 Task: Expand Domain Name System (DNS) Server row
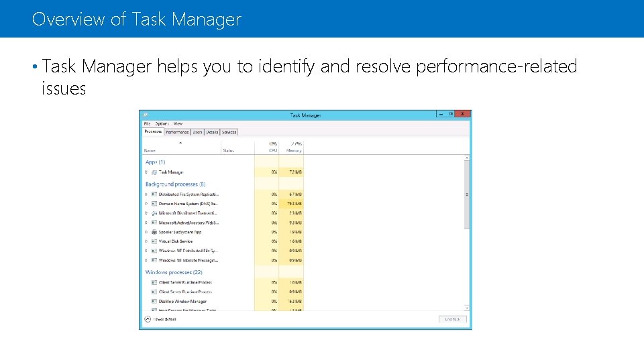click(x=146, y=204)
